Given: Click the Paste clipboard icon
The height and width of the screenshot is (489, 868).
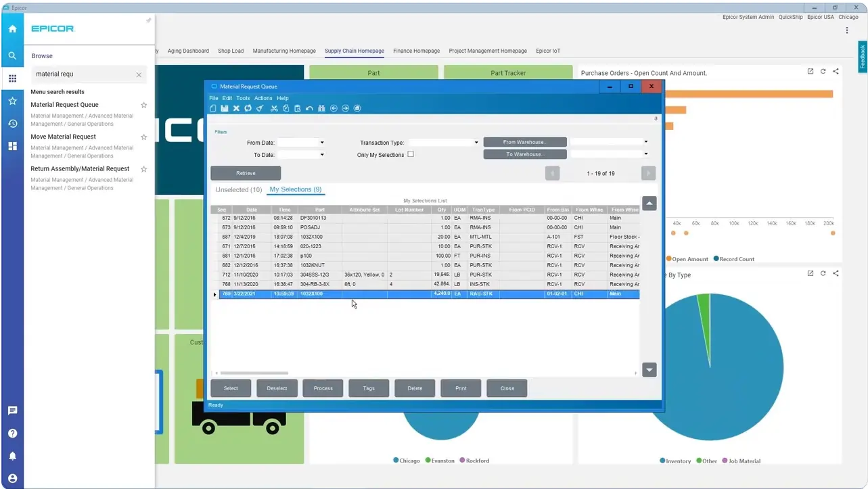Looking at the screenshot, I should 297,108.
